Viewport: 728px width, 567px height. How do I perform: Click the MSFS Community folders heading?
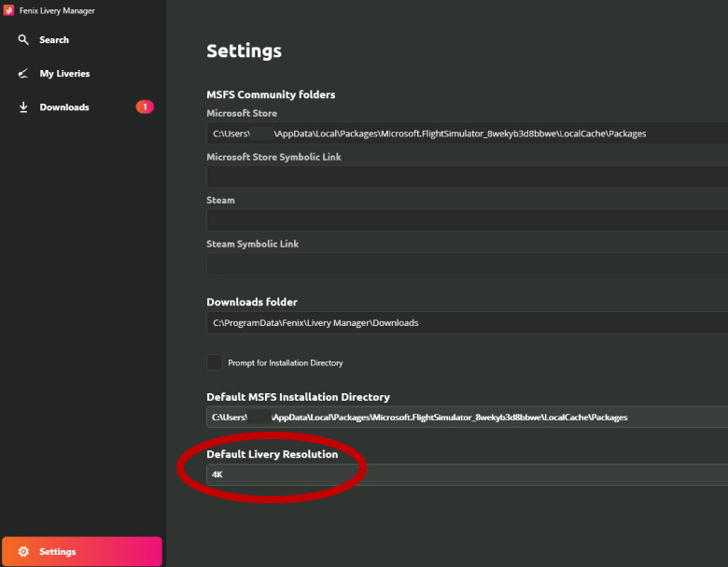point(271,94)
